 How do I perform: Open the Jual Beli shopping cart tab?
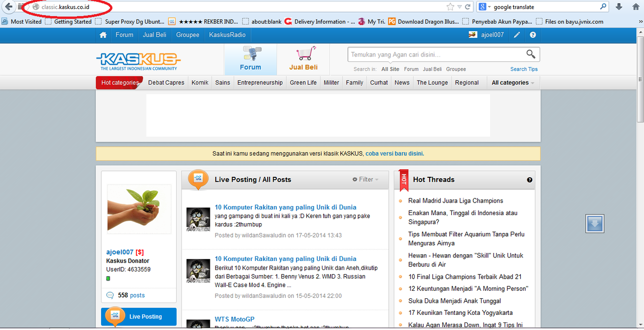coord(303,59)
